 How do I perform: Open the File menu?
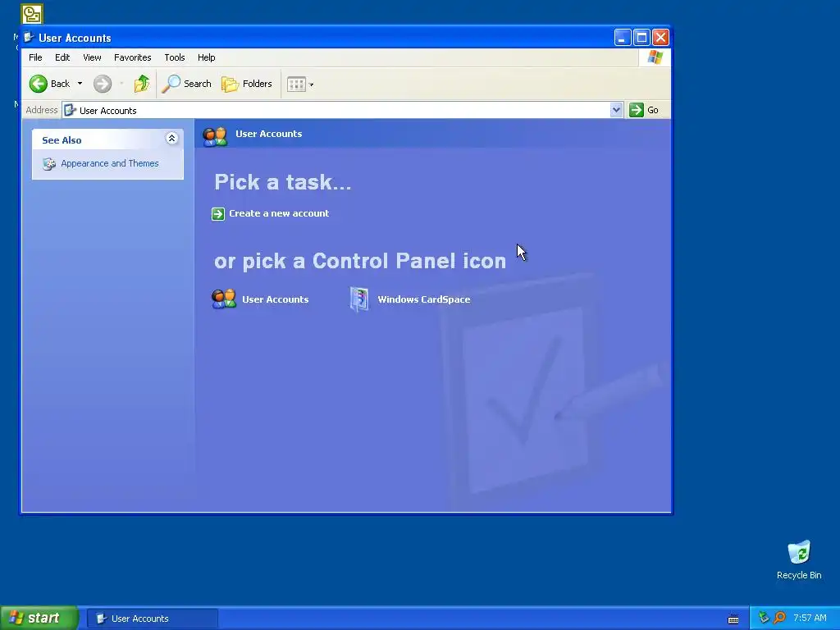pos(35,57)
